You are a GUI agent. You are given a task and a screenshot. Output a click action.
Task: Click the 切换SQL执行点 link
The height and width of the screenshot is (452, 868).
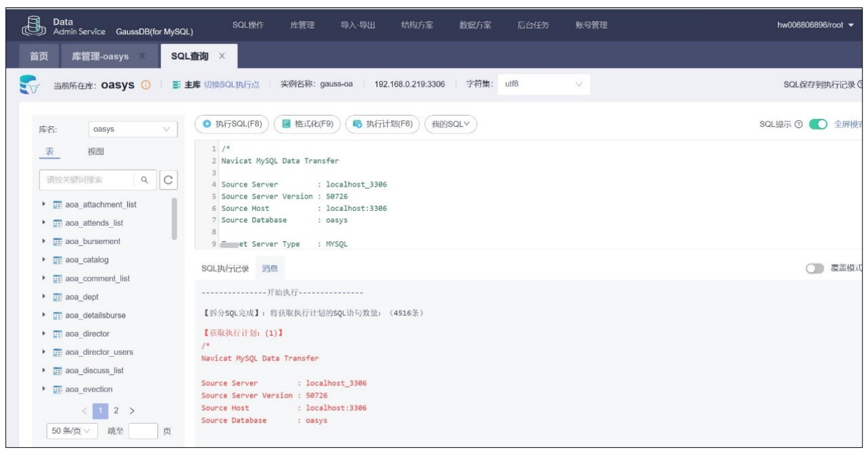coord(231,85)
